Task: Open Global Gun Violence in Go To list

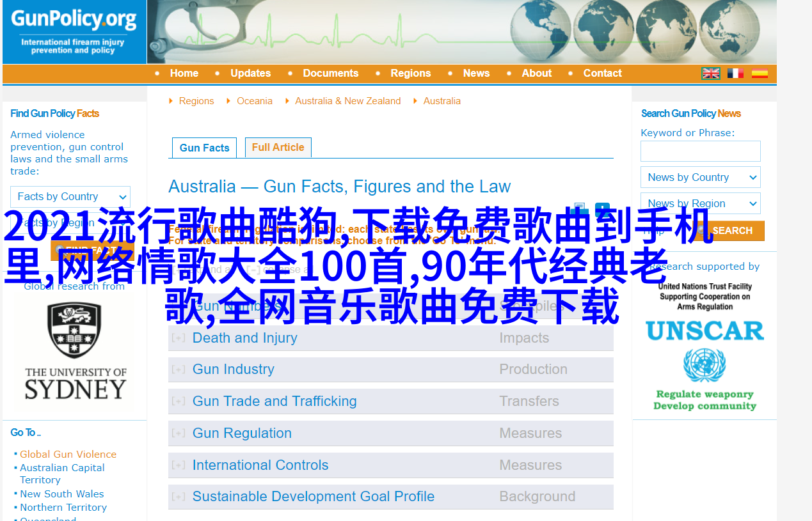Action: coord(68,455)
